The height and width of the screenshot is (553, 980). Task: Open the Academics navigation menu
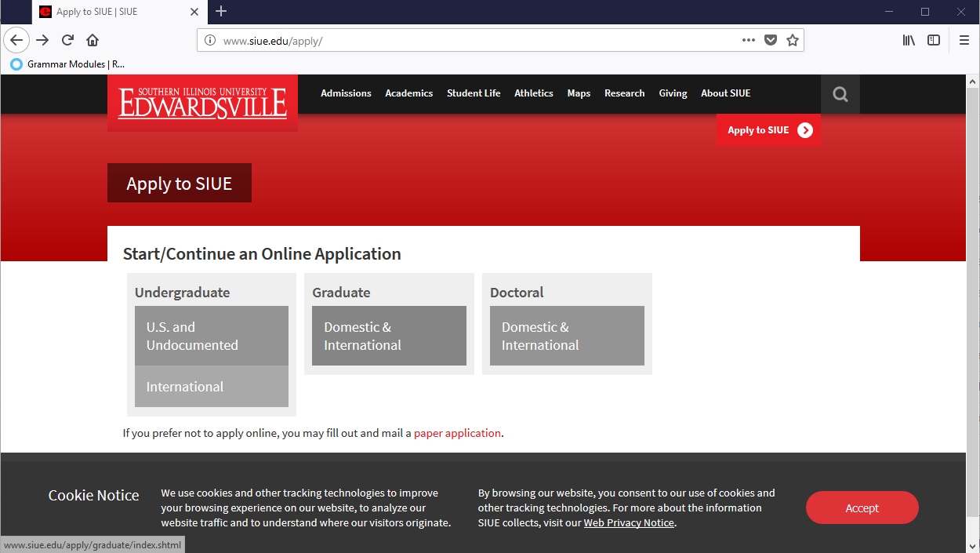coord(408,93)
